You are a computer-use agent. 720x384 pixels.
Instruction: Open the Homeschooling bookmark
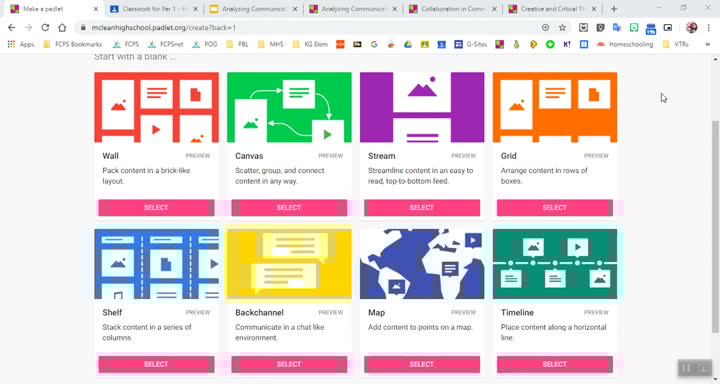[x=625, y=44]
